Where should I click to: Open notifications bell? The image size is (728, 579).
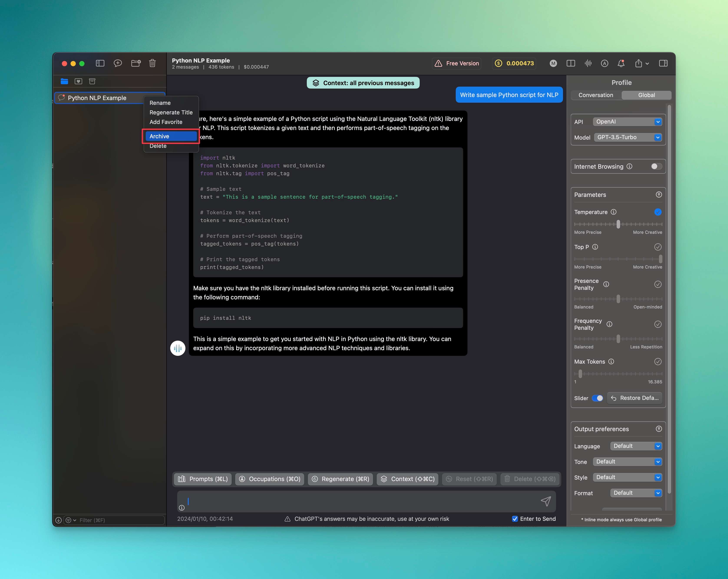[621, 63]
